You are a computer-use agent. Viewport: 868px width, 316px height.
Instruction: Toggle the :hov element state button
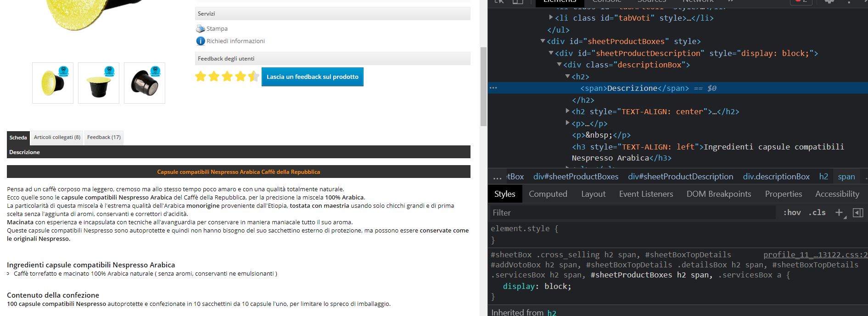pos(792,212)
